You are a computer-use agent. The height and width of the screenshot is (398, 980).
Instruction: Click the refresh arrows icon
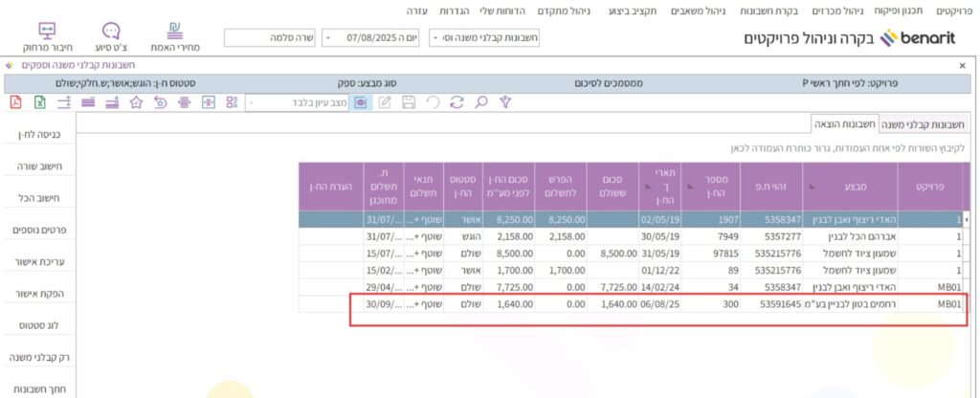(457, 101)
